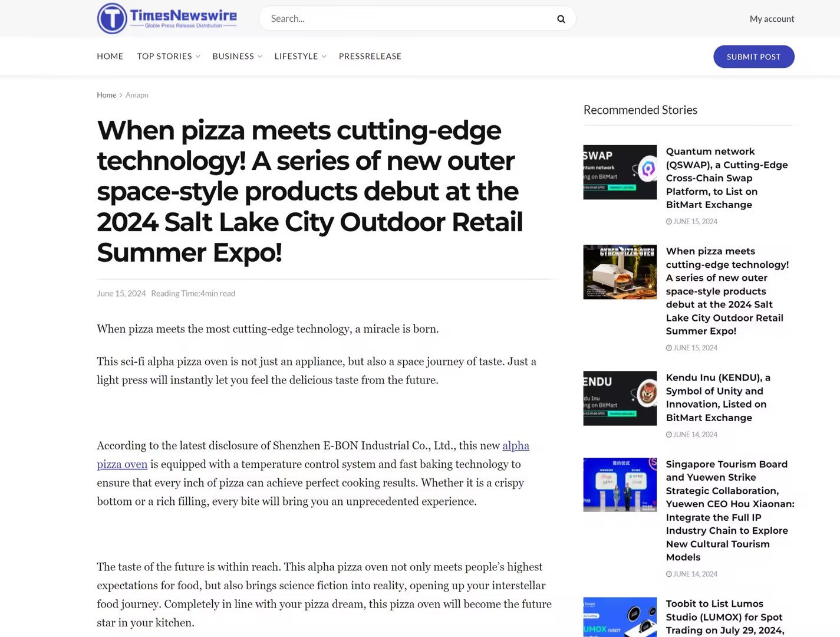Go to the Home menu item
Image resolution: width=840 pixels, height=637 pixels.
click(110, 56)
